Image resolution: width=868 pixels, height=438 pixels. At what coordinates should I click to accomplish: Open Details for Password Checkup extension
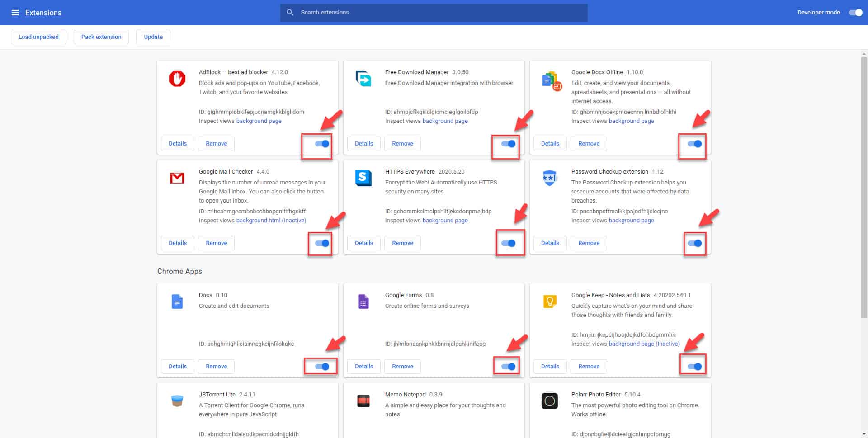(550, 243)
